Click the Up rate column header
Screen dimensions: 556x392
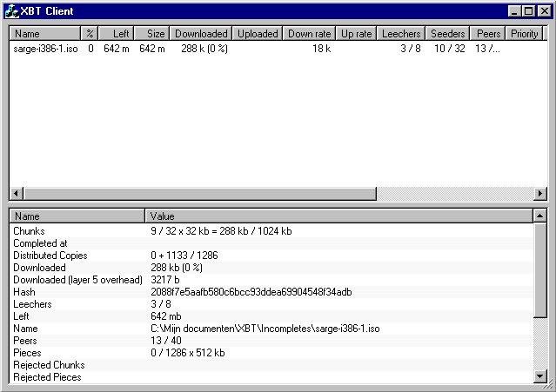coord(357,34)
